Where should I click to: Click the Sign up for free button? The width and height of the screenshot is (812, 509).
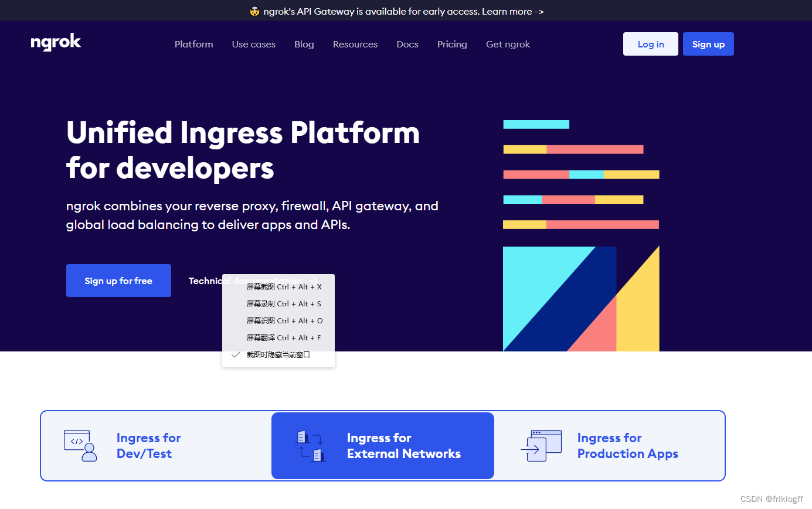click(118, 281)
